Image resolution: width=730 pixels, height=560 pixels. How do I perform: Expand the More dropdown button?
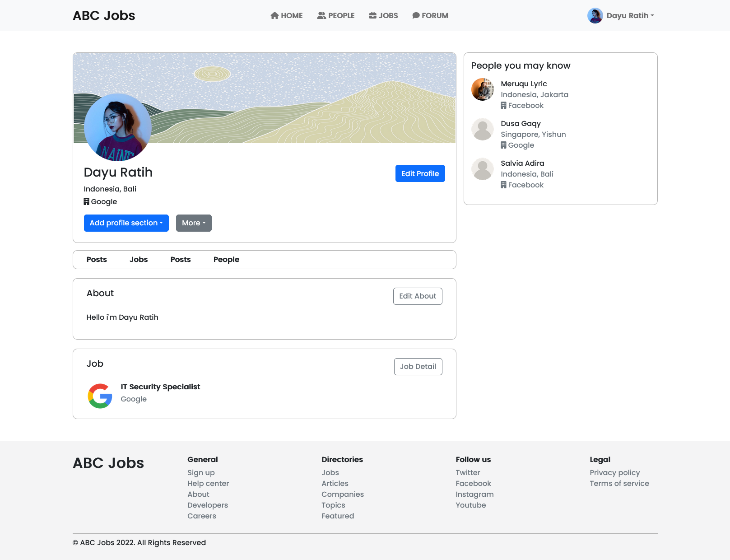tap(194, 223)
